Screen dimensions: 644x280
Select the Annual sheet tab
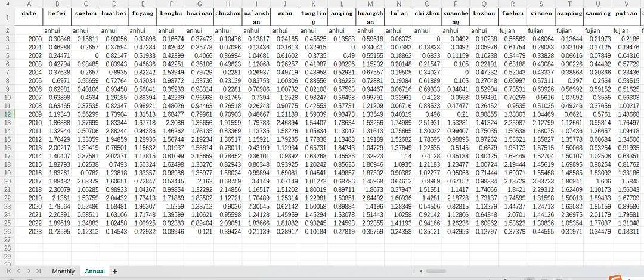[95, 271]
